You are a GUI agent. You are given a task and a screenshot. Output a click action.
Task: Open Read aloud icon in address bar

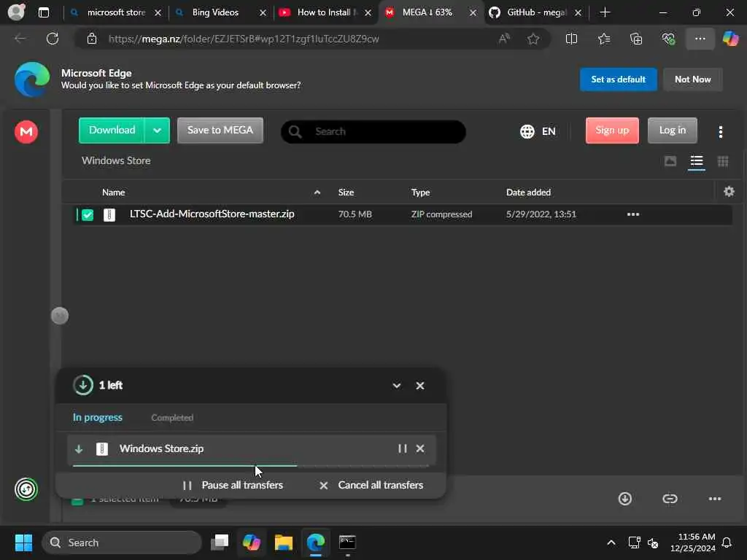pyautogui.click(x=504, y=39)
